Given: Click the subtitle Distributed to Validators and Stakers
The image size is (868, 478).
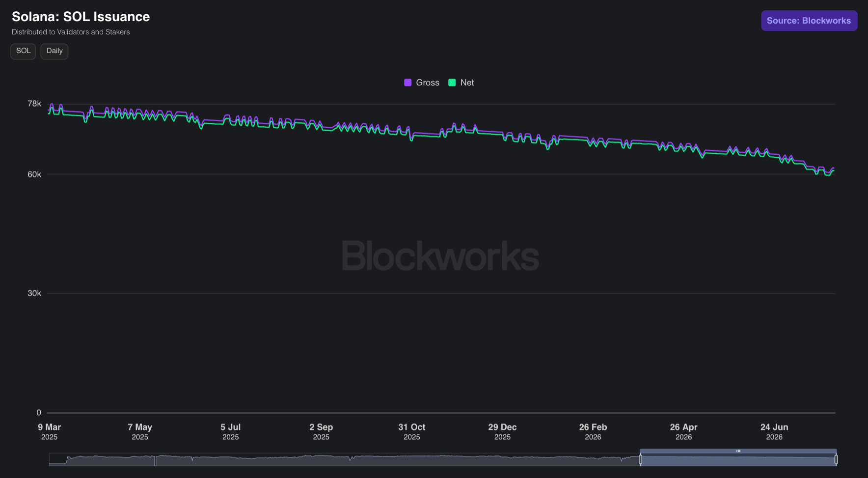Looking at the screenshot, I should coord(71,32).
